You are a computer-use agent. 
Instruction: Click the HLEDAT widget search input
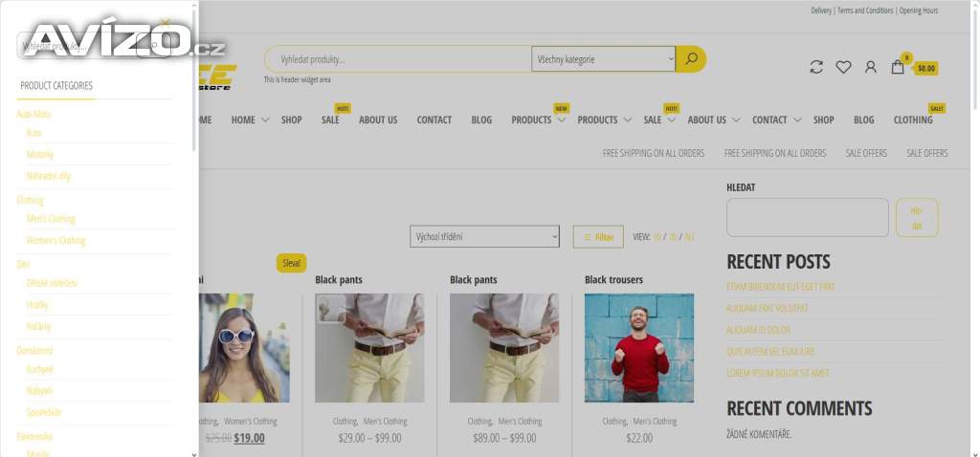click(x=808, y=217)
